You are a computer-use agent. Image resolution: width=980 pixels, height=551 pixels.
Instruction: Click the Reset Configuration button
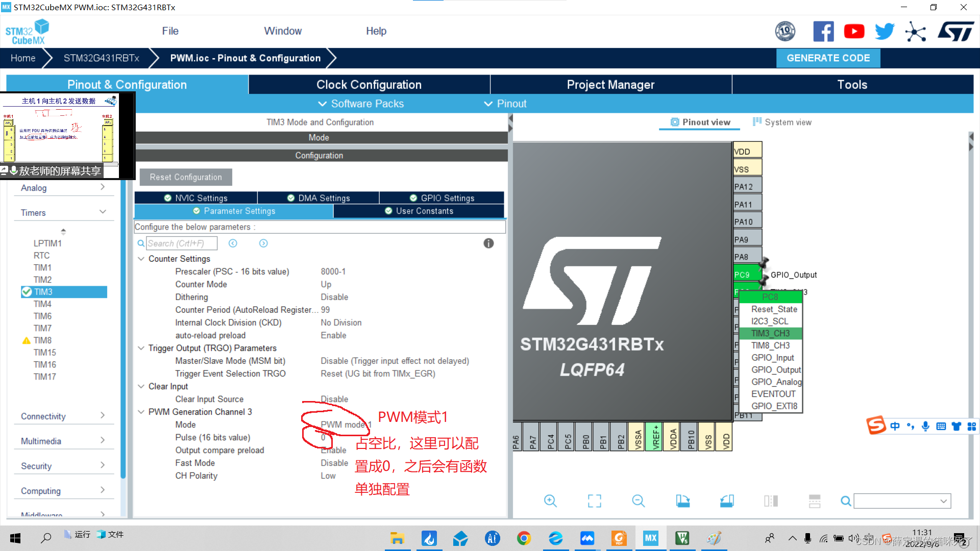[x=186, y=177]
